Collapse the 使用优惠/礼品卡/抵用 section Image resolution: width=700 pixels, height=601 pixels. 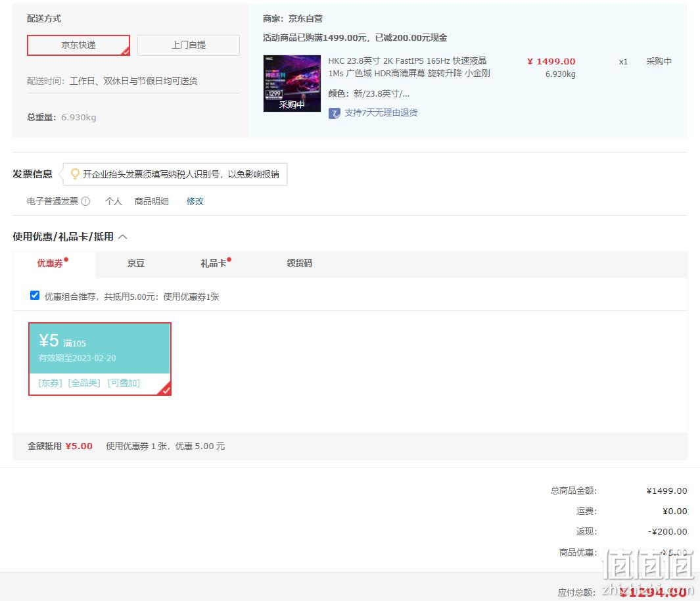coord(123,237)
